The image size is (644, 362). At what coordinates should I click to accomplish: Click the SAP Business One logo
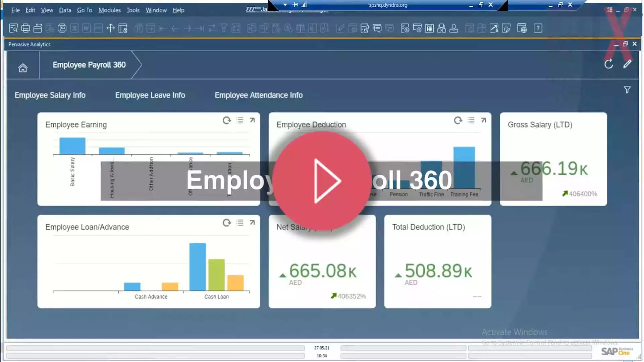tap(617, 351)
